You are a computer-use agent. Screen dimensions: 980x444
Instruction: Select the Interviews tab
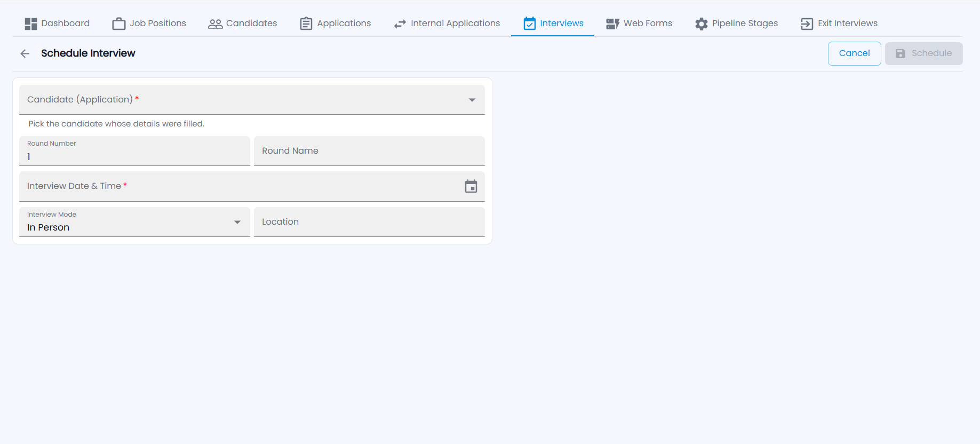click(x=553, y=23)
